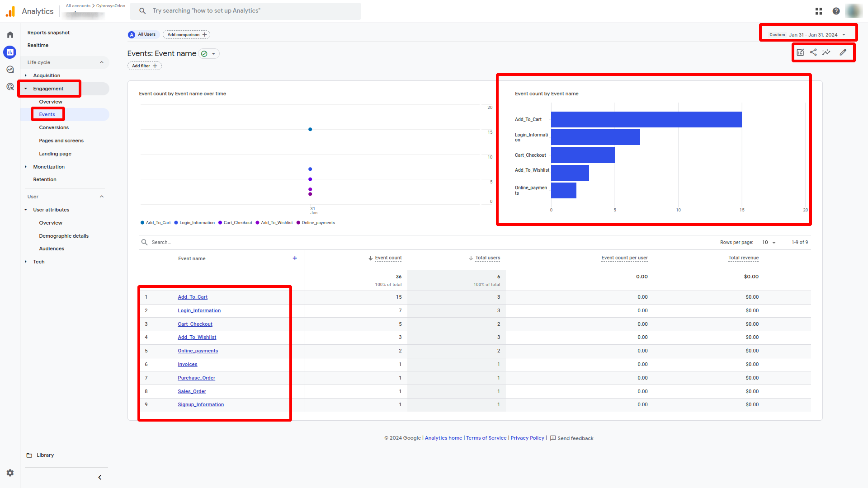Click the Help question mark icon
Viewport: 868px width, 488px height.
[836, 11]
